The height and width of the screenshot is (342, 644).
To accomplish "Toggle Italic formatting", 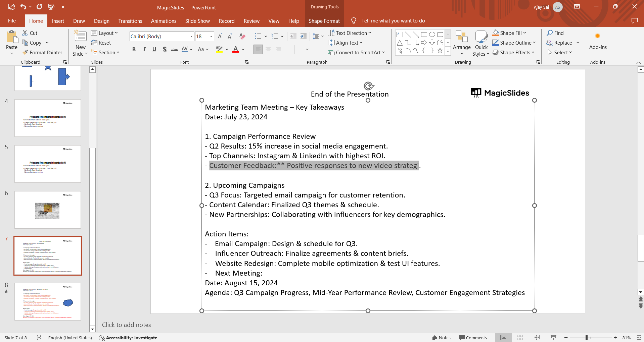I will click(x=144, y=50).
